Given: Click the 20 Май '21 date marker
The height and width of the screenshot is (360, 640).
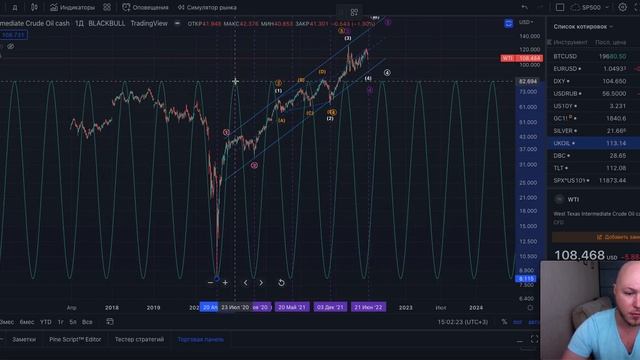Looking at the screenshot, I should [291, 307].
